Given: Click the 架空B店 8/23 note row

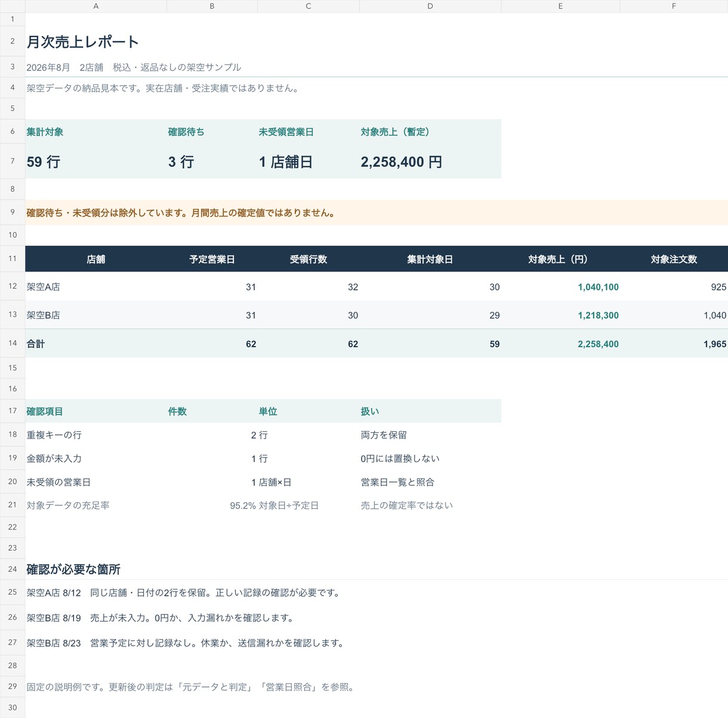Looking at the screenshot, I should pos(186,643).
